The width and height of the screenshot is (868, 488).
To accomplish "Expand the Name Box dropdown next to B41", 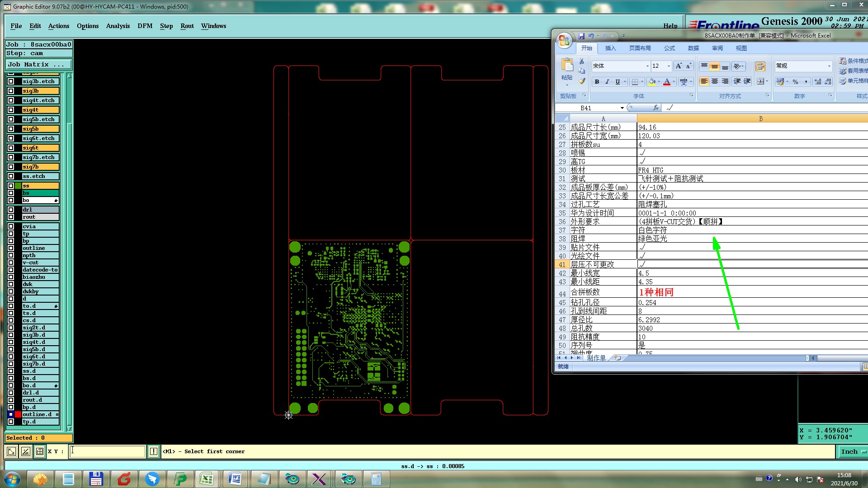I will click(622, 108).
